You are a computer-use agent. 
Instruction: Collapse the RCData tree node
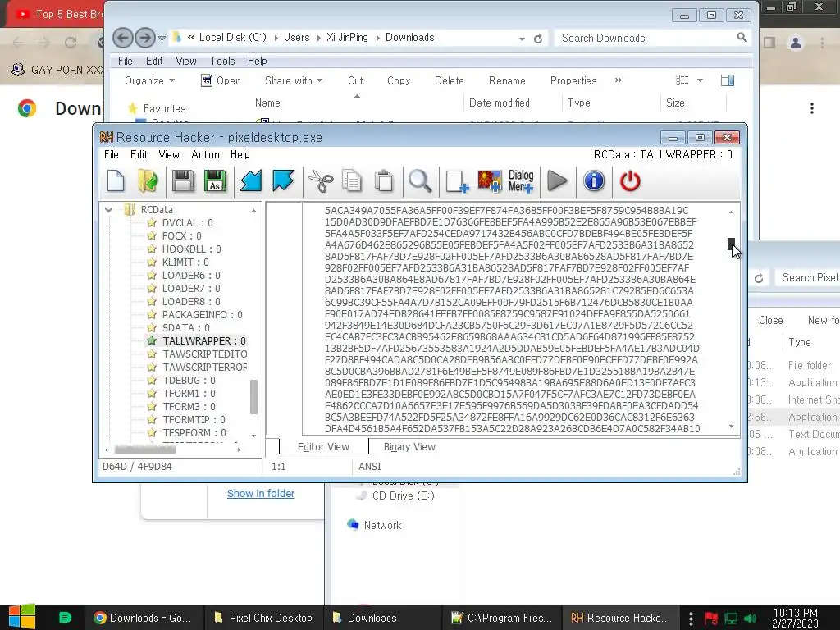[109, 209]
